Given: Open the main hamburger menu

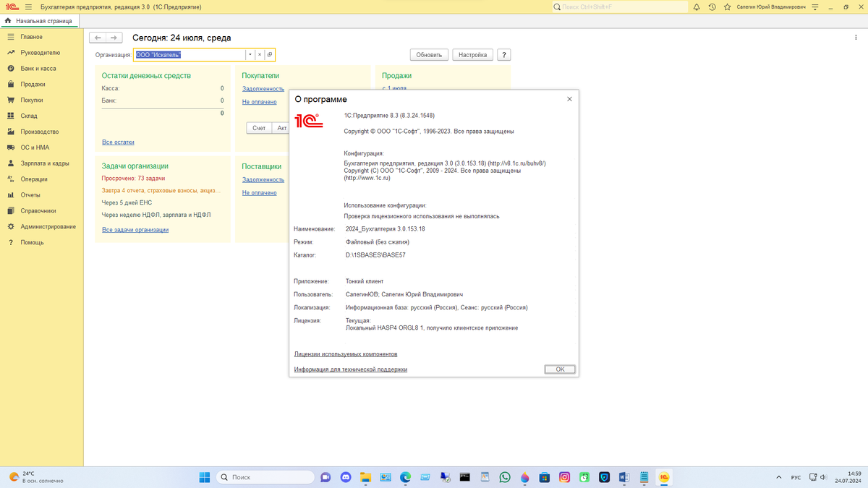Looking at the screenshot, I should [x=29, y=7].
